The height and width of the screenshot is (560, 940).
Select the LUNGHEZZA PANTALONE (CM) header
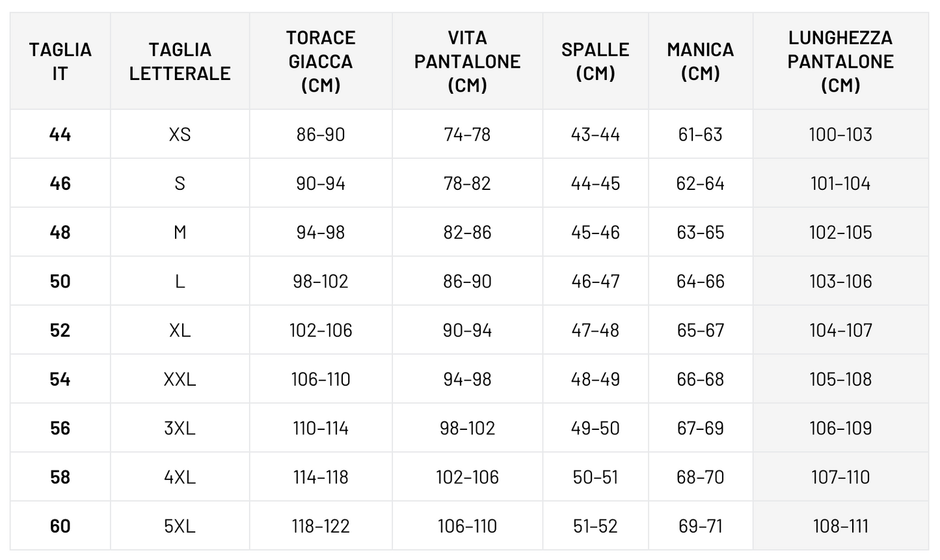click(x=840, y=61)
